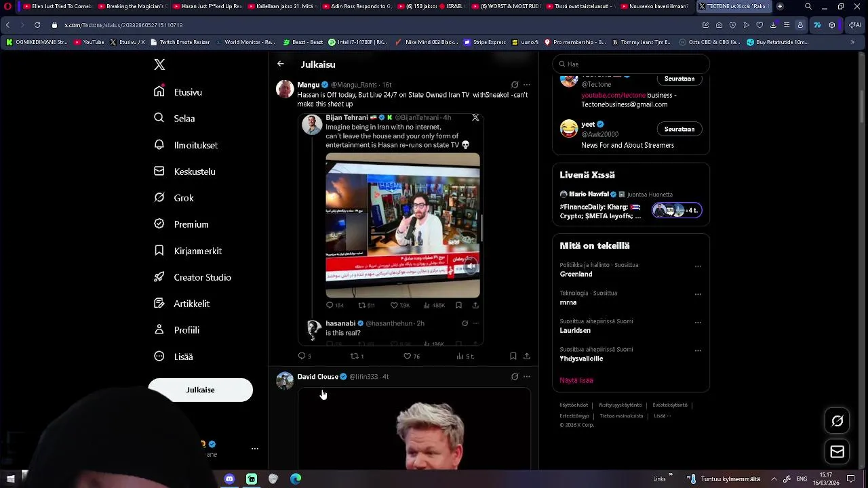The width and height of the screenshot is (868, 488).
Task: Open more options on David Clouse's post
Action: (x=527, y=377)
